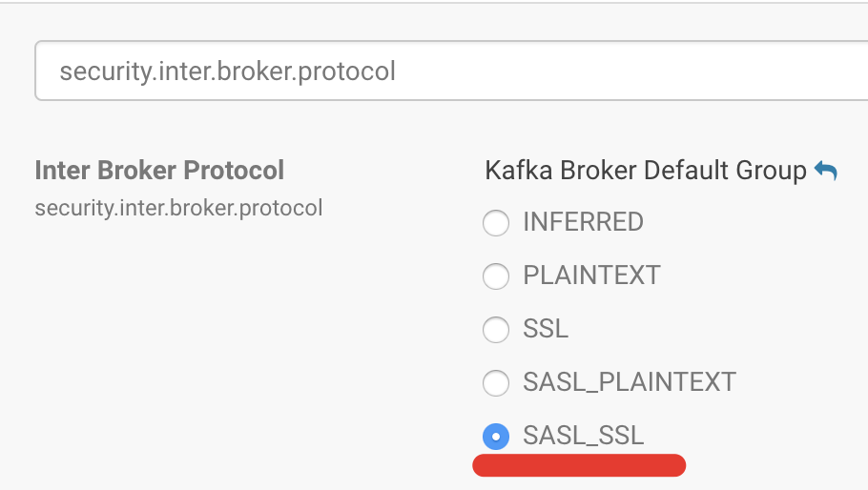The width and height of the screenshot is (868, 490).
Task: Choose the PLAINTEXT protocol radio button
Action: (x=496, y=276)
